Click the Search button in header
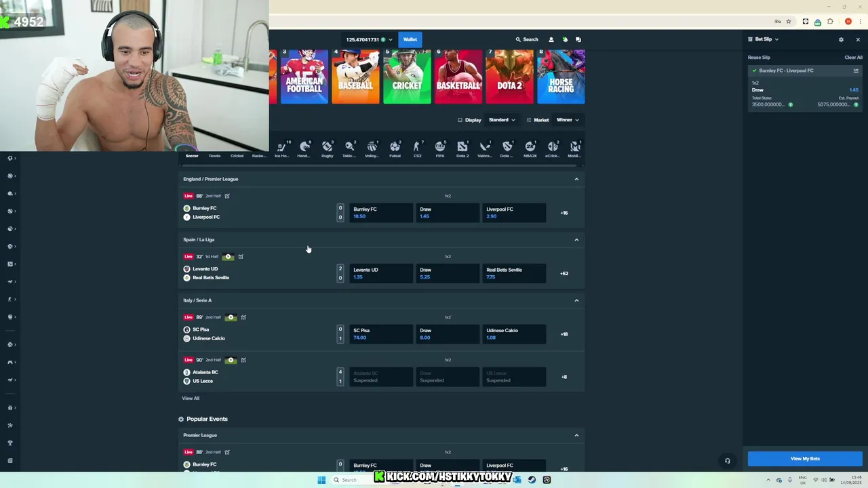Image resolution: width=868 pixels, height=488 pixels. coord(527,39)
